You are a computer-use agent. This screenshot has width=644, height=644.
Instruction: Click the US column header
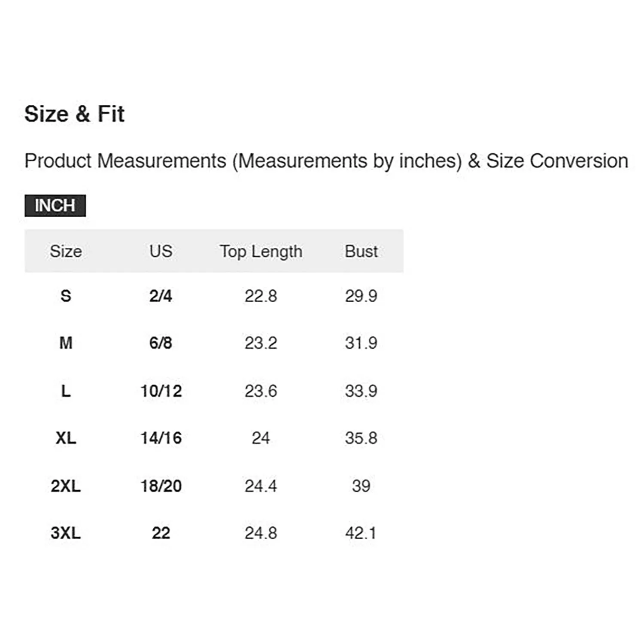pyautogui.click(x=161, y=251)
